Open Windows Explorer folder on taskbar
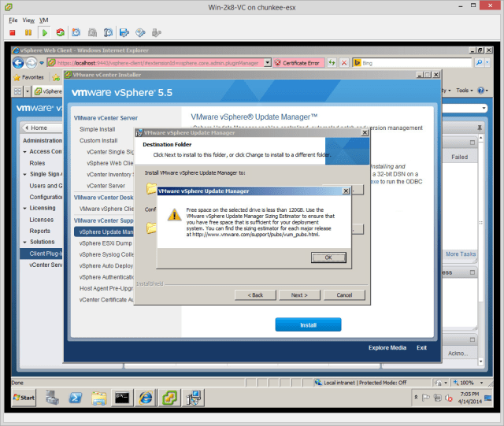This screenshot has width=504, height=426. [99, 398]
